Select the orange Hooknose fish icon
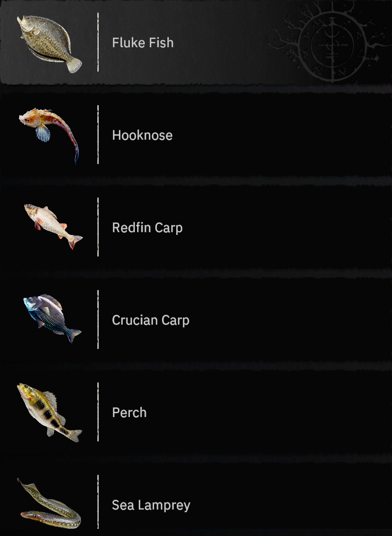The image size is (392, 536). (x=49, y=135)
